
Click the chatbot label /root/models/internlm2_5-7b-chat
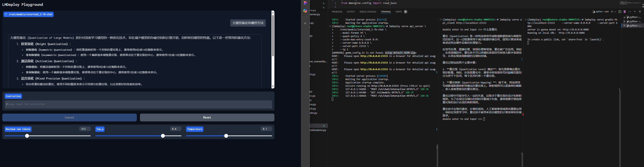pos(29,15)
